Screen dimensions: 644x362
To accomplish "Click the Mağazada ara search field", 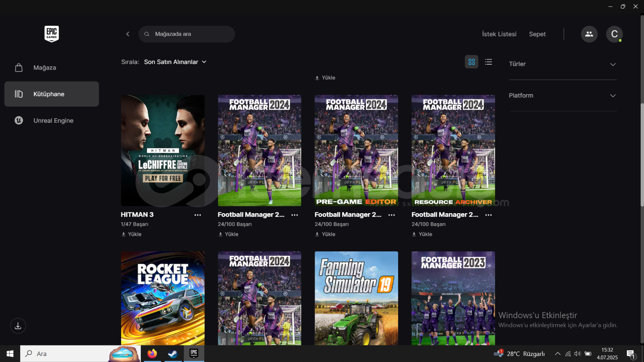I will pos(187,34).
